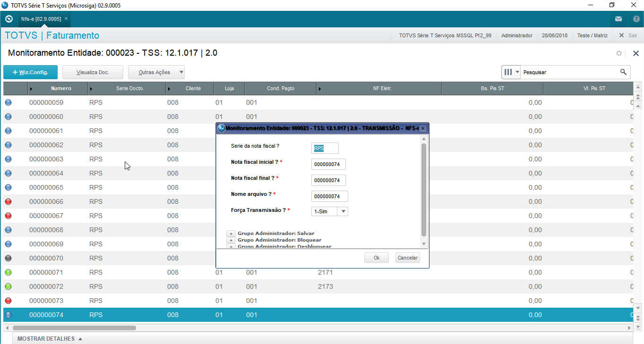The height and width of the screenshot is (344, 644).
Task: Click the blue status icon of row 000000059
Action: pos(8,102)
